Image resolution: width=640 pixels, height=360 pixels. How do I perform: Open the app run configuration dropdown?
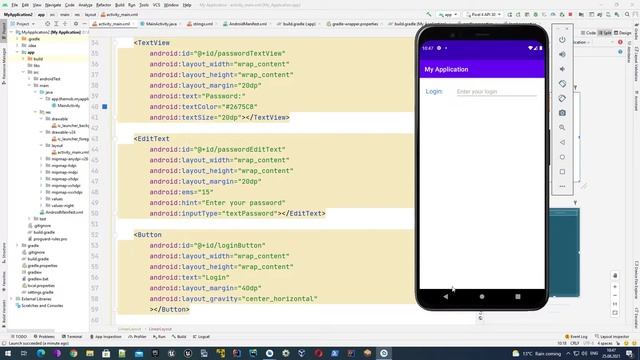[x=448, y=14]
